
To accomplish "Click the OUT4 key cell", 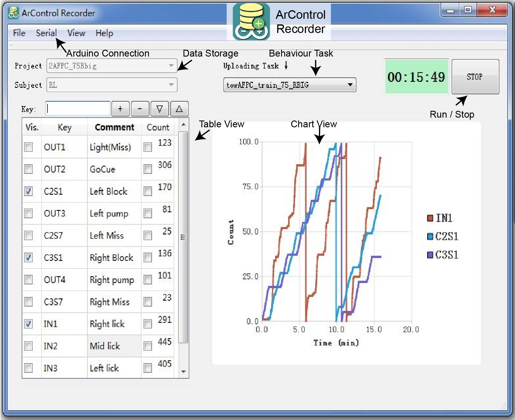I will tap(65, 280).
